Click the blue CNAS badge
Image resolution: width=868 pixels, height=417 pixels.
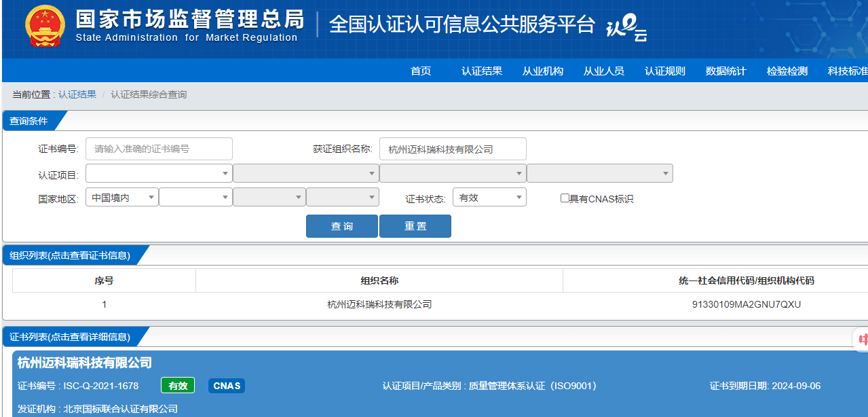(227, 386)
